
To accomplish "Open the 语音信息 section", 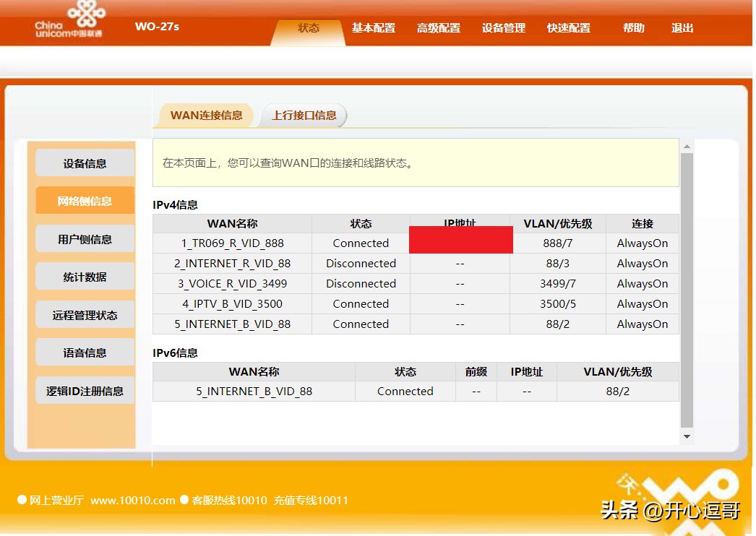I will 84,352.
